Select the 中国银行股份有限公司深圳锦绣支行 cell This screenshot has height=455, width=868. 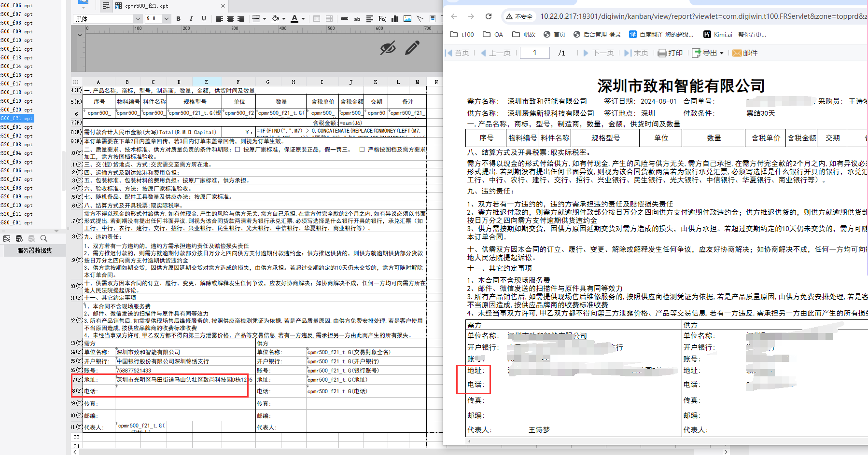pyautogui.click(x=185, y=361)
